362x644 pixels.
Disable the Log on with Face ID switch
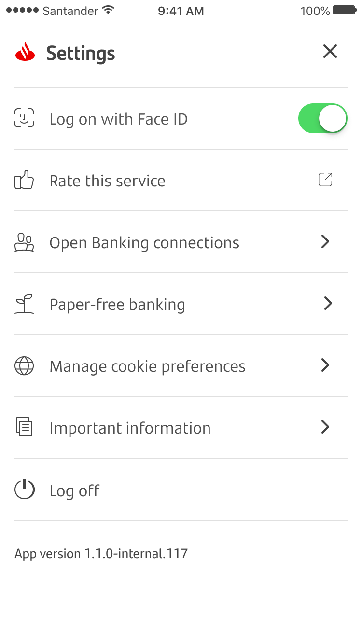point(322,118)
